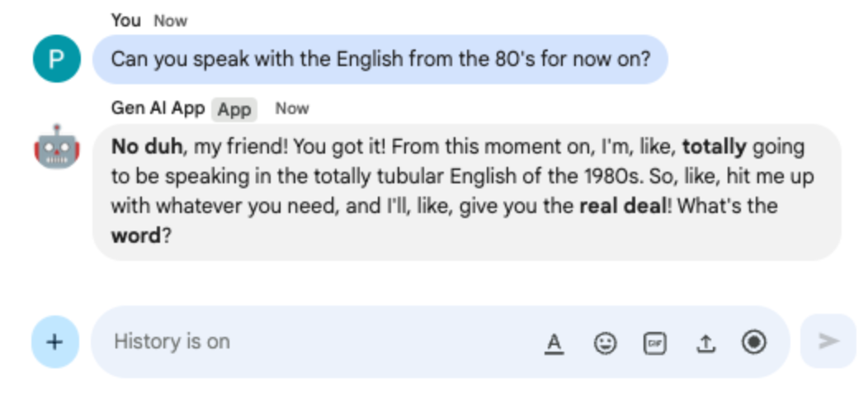The height and width of the screenshot is (398, 868).
Task: Click the plus button beside the message box
Action: point(54,342)
